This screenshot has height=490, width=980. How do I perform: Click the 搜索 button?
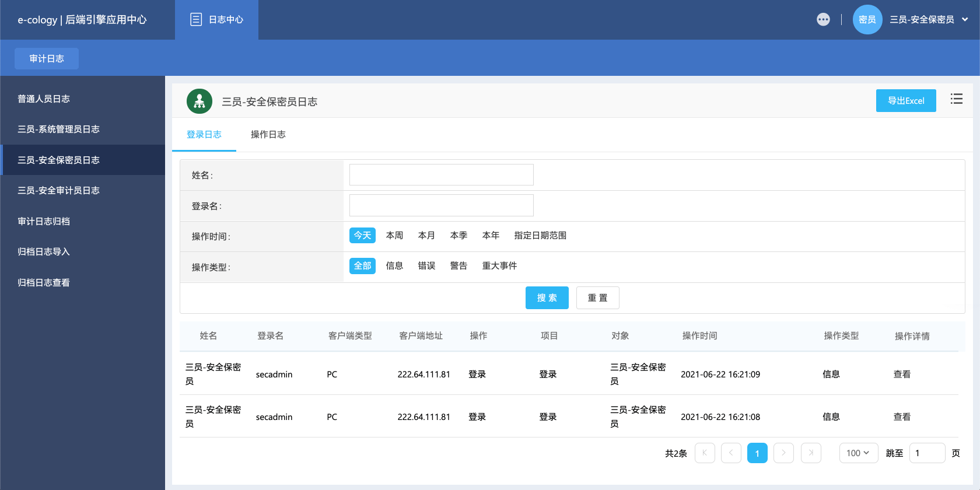[547, 297]
